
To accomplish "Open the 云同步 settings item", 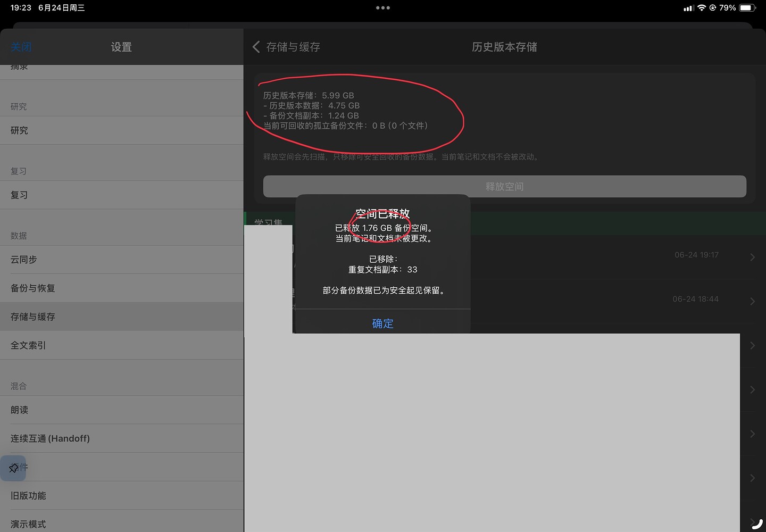I will tap(122, 260).
